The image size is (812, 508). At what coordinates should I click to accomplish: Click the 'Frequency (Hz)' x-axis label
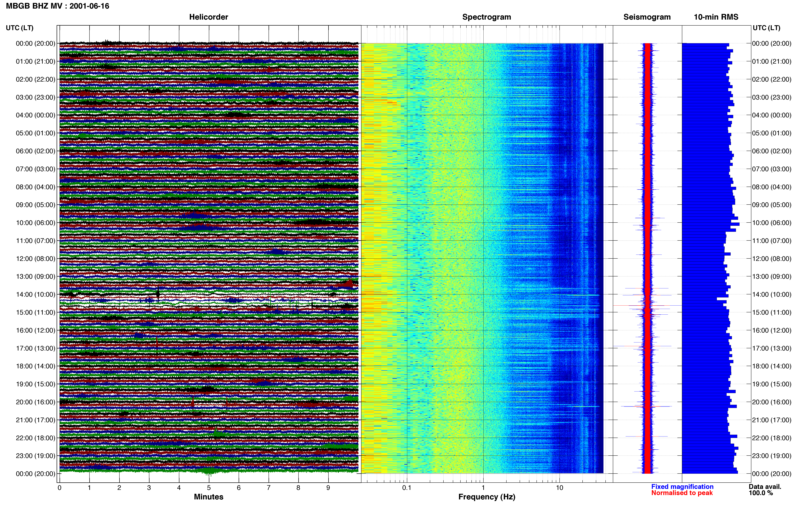point(487,497)
